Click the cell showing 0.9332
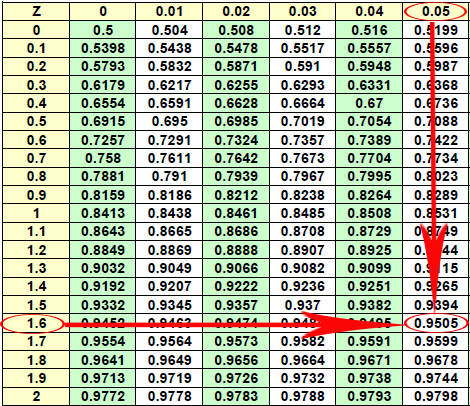The image size is (470, 406). 103,305
